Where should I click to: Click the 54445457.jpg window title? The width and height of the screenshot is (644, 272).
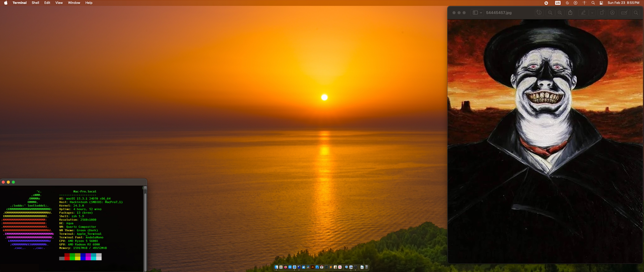coord(499,13)
